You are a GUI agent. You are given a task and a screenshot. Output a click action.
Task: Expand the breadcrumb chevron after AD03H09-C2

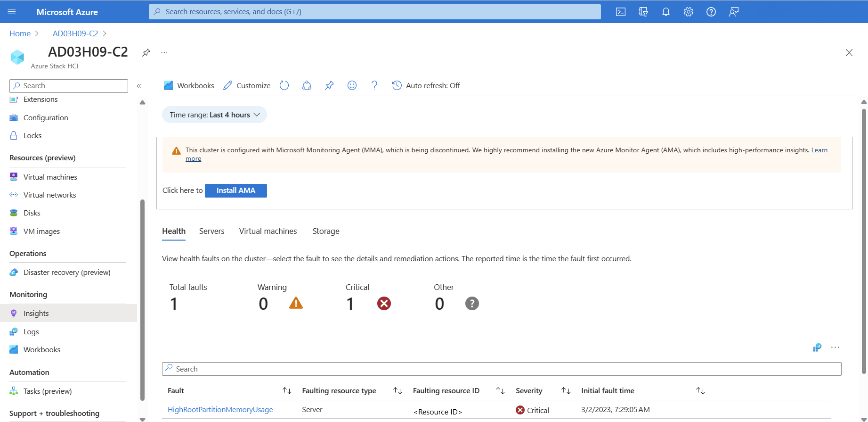(105, 33)
